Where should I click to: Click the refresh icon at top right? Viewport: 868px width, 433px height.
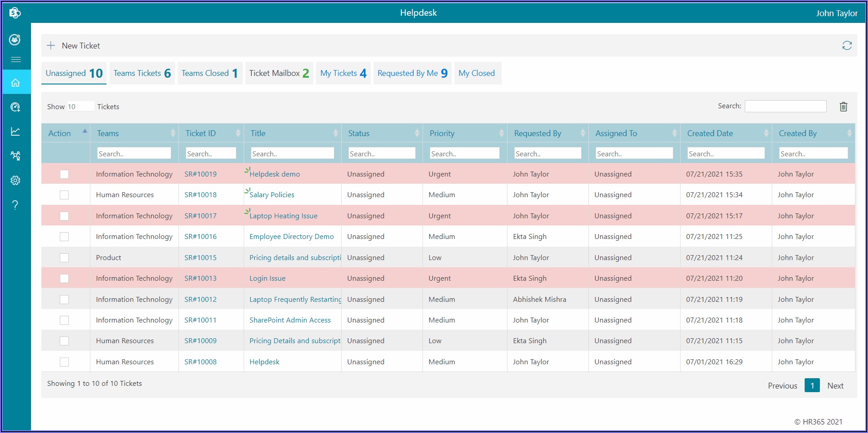[x=847, y=45]
